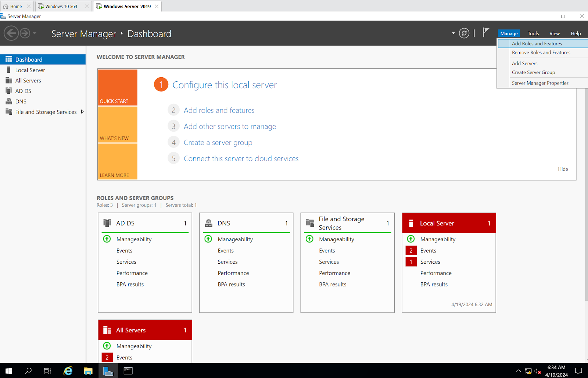Viewport: 588px width, 378px height.
Task: Click the Dashboard sidebar icon
Action: coord(9,59)
